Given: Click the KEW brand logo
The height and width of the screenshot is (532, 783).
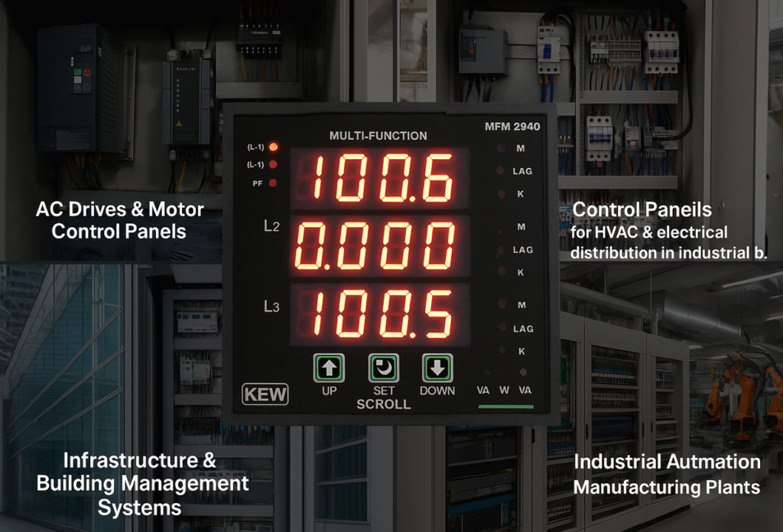Looking at the screenshot, I should 265,394.
